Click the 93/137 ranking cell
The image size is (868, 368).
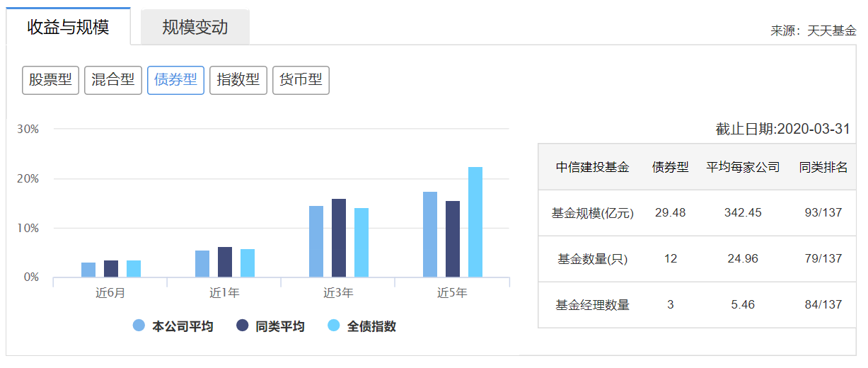coord(823,212)
